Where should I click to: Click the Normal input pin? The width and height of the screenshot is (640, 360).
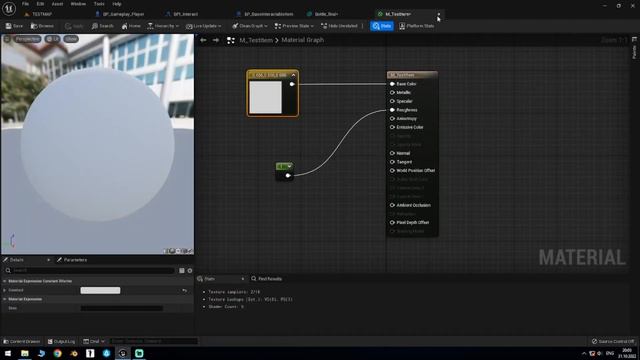(392, 153)
